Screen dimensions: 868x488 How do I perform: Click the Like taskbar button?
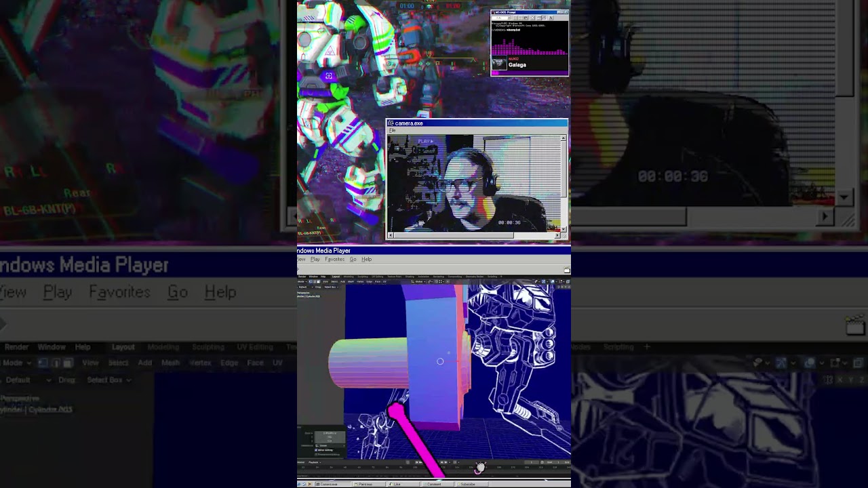(x=404, y=484)
